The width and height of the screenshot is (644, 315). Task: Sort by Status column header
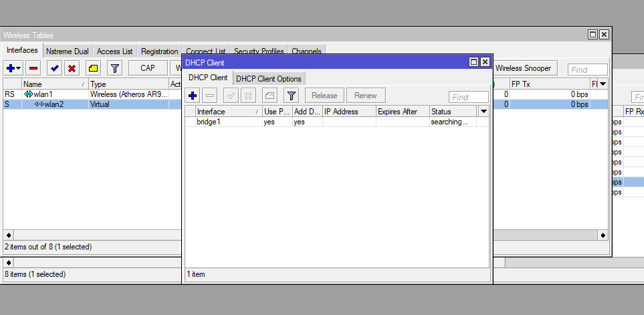453,112
